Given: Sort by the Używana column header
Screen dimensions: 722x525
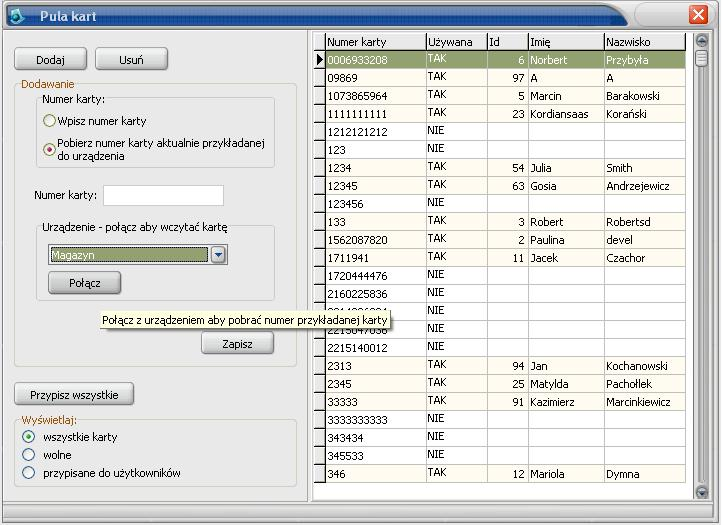Looking at the screenshot, I should pyautogui.click(x=457, y=42).
